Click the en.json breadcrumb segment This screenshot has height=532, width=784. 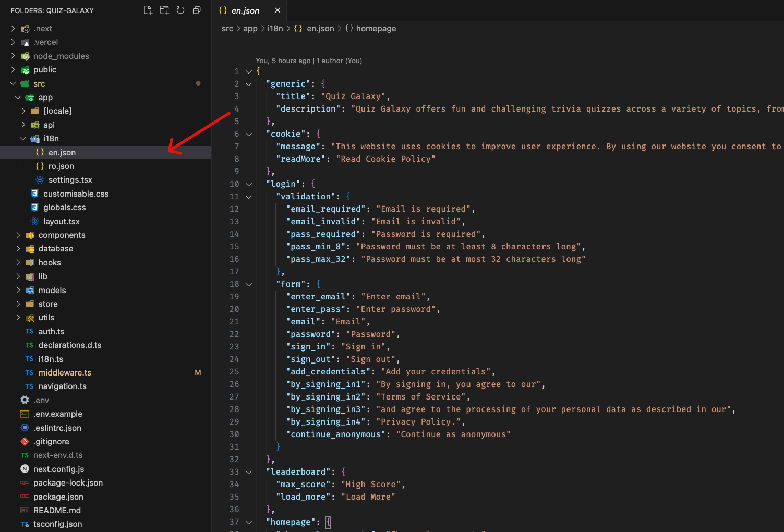coord(314,29)
